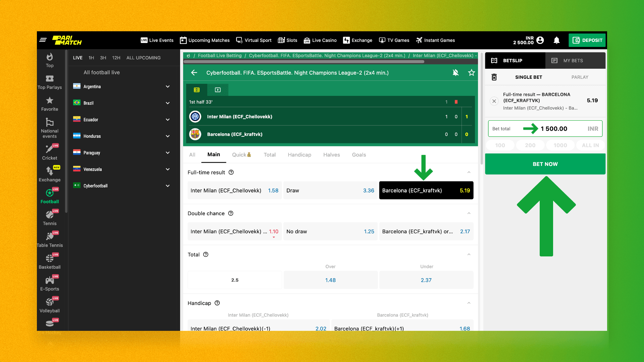This screenshot has width=644, height=362.
Task: Click the breadcrumb horizontal scrollbar
Action: [x=304, y=62]
